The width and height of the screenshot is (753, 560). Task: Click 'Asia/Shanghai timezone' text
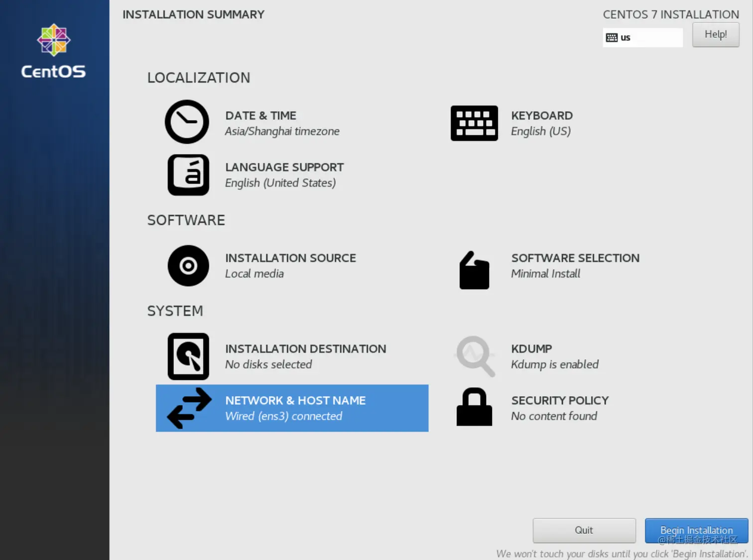pyautogui.click(x=282, y=131)
